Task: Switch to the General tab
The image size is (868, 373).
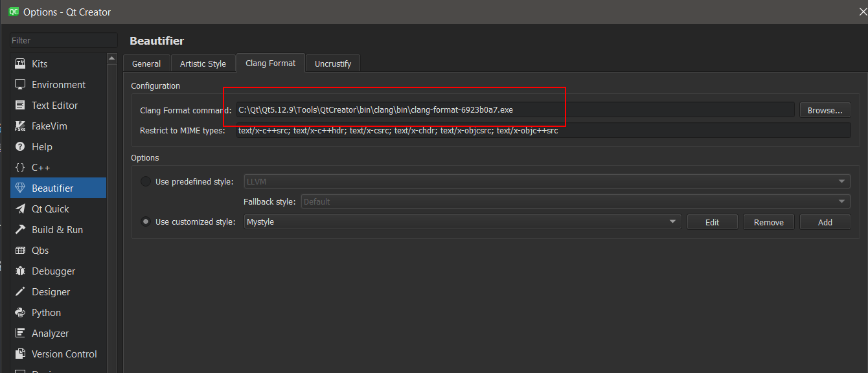Action: 146,63
